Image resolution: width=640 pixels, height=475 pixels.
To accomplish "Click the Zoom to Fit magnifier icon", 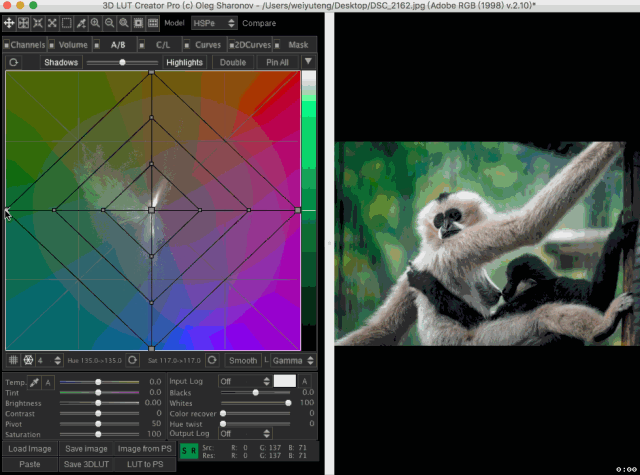I will pos(124,23).
